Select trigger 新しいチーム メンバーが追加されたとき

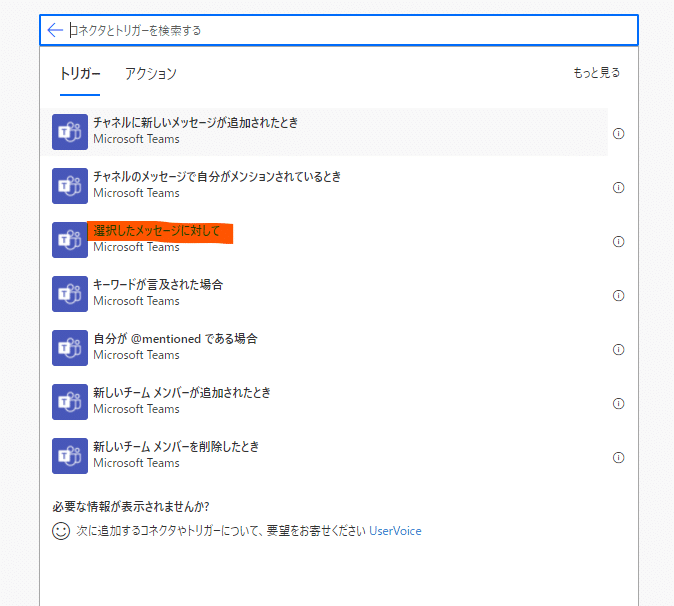click(x=325, y=402)
